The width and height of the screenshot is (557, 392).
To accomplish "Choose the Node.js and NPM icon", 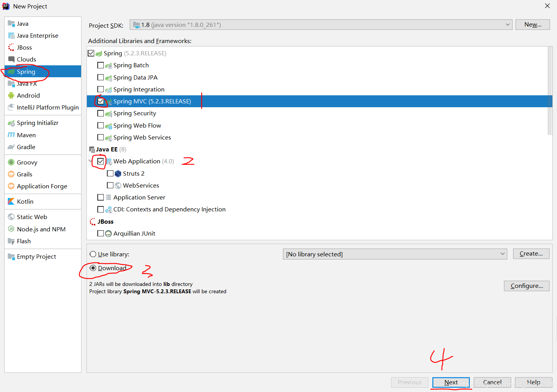I will tap(11, 229).
